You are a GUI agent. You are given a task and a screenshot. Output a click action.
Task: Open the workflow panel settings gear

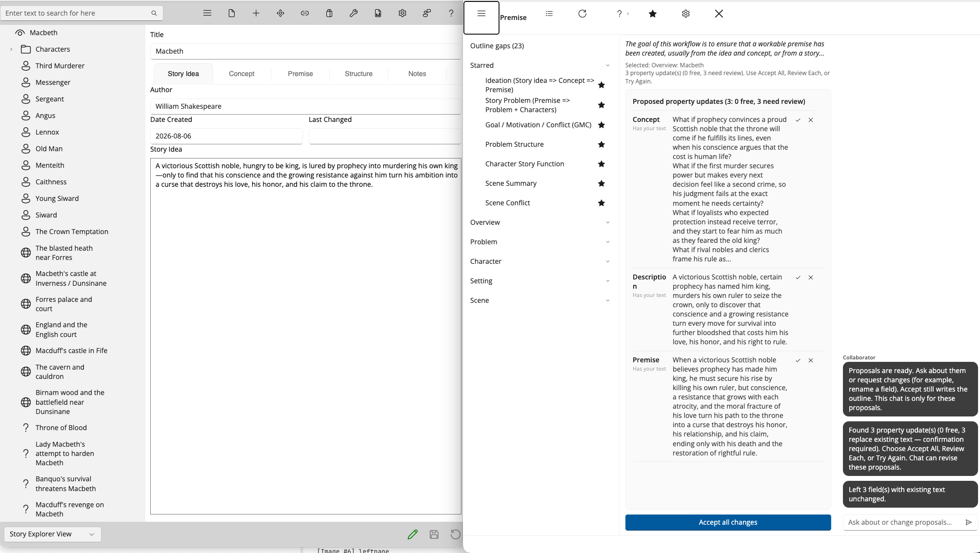(x=686, y=14)
